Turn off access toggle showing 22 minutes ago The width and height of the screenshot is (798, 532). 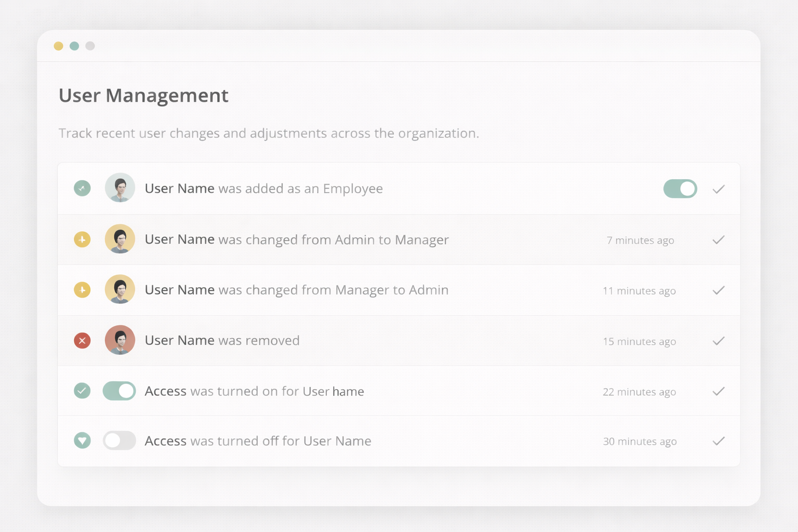[x=119, y=391]
